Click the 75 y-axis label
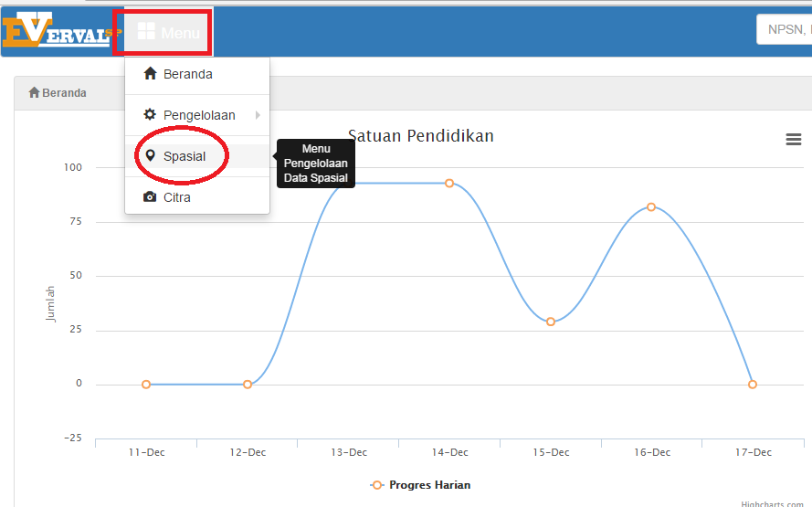Image resolution: width=812 pixels, height=507 pixels. point(76,221)
